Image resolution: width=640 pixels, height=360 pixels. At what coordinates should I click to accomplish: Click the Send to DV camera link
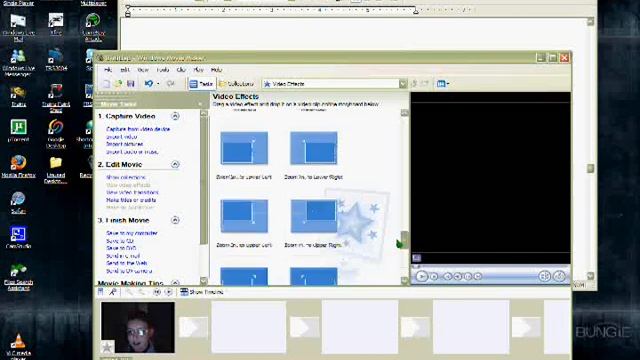tap(129, 271)
